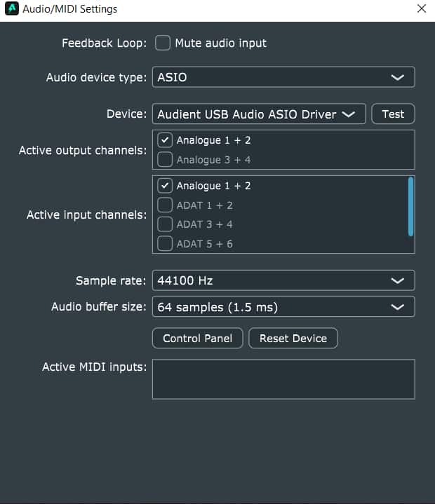Image resolution: width=435 pixels, height=504 pixels.
Task: Enable the Mute audio input checkbox
Action: (163, 43)
